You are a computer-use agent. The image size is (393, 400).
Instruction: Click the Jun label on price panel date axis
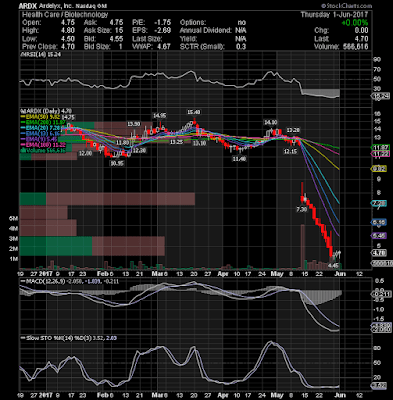click(340, 274)
